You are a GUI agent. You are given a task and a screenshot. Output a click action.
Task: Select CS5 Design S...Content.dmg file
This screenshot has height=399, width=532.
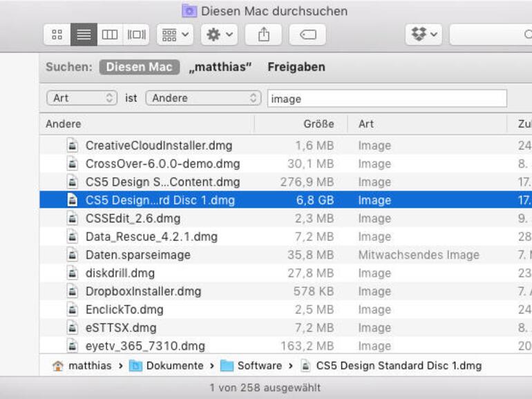(163, 182)
